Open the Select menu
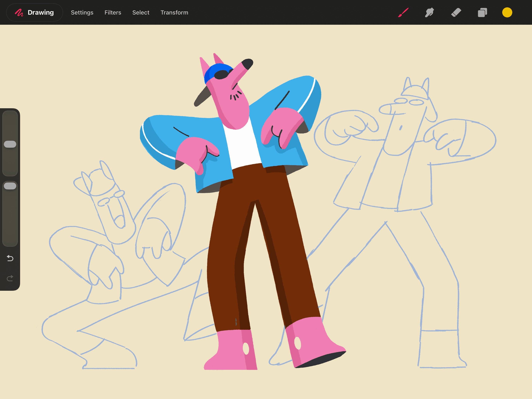The image size is (532, 399). click(141, 13)
